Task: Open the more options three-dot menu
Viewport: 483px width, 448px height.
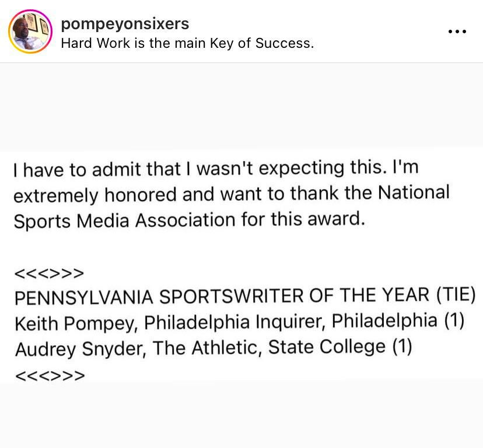Action: click(x=457, y=32)
